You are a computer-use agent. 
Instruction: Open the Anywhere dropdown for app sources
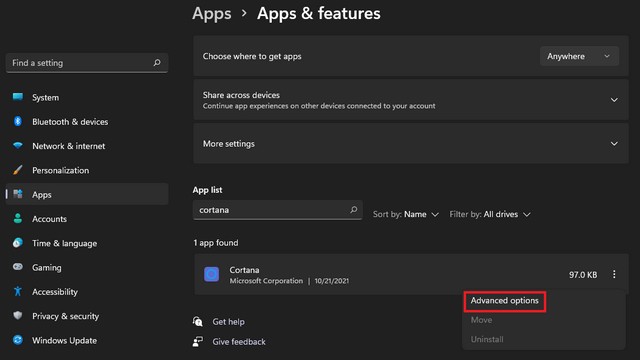coord(579,56)
